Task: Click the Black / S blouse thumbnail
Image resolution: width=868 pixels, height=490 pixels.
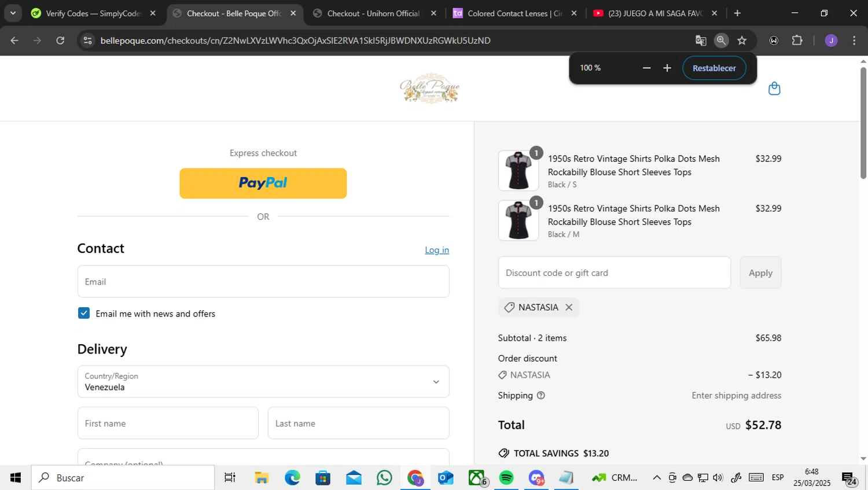Action: point(518,171)
